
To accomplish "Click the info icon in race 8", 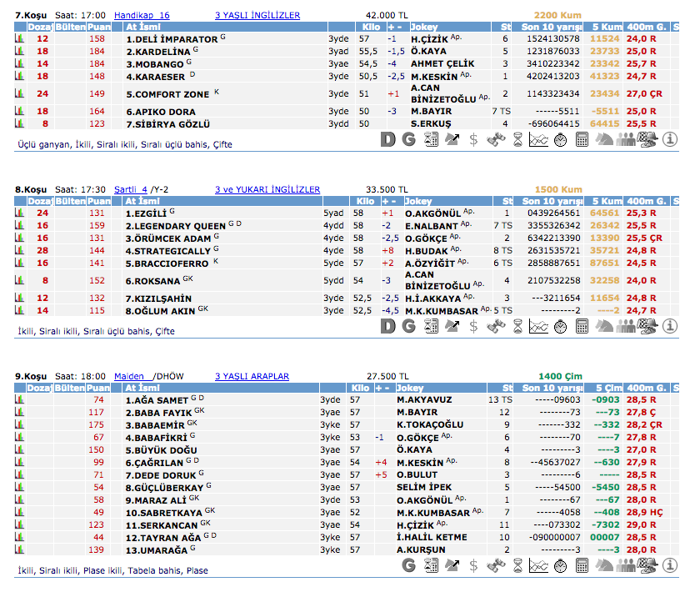I will coord(668,326).
